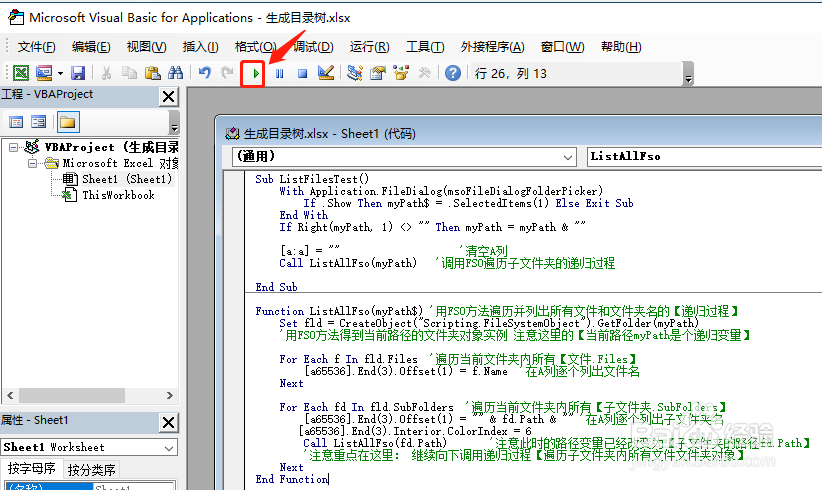
Task: Close the 工程 - VBAProject panel
Action: (168, 96)
